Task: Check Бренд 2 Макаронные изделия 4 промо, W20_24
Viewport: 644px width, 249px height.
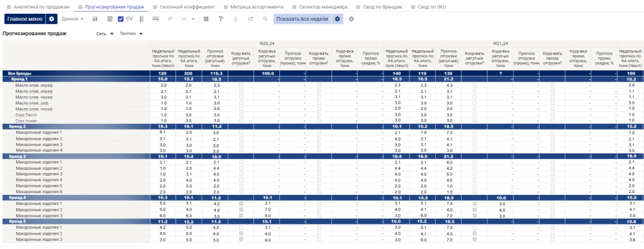Action: [319, 150]
